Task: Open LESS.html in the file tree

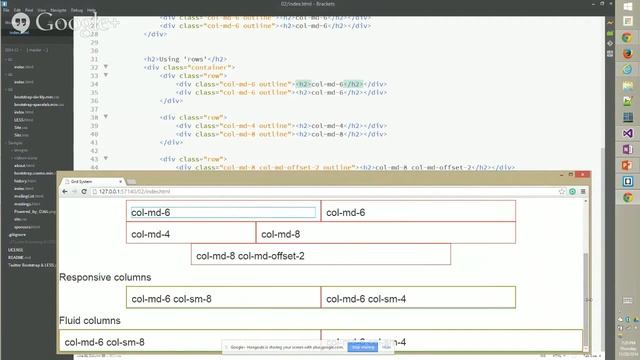Action: (x=23, y=120)
